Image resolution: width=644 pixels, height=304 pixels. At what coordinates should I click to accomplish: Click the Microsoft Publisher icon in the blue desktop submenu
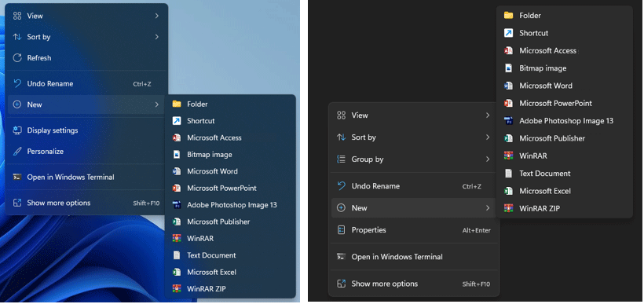tap(177, 222)
